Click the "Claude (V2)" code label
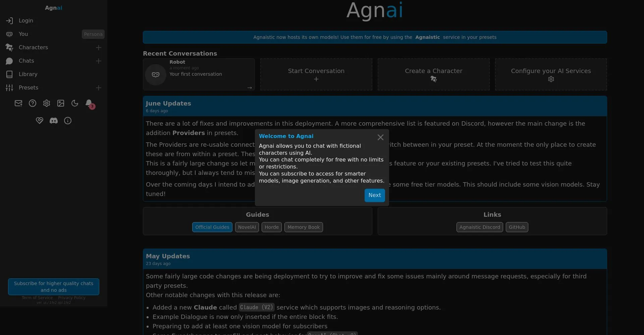644x335 pixels. (x=257, y=308)
